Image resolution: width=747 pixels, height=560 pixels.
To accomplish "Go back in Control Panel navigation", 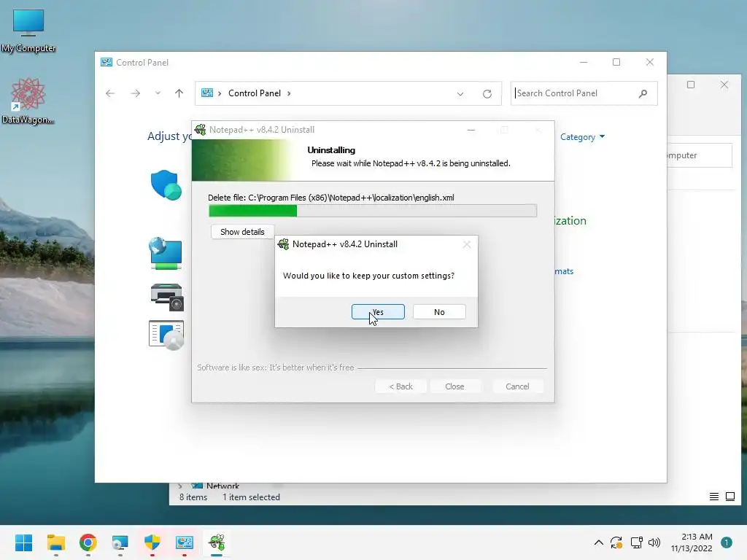I will tap(110, 93).
